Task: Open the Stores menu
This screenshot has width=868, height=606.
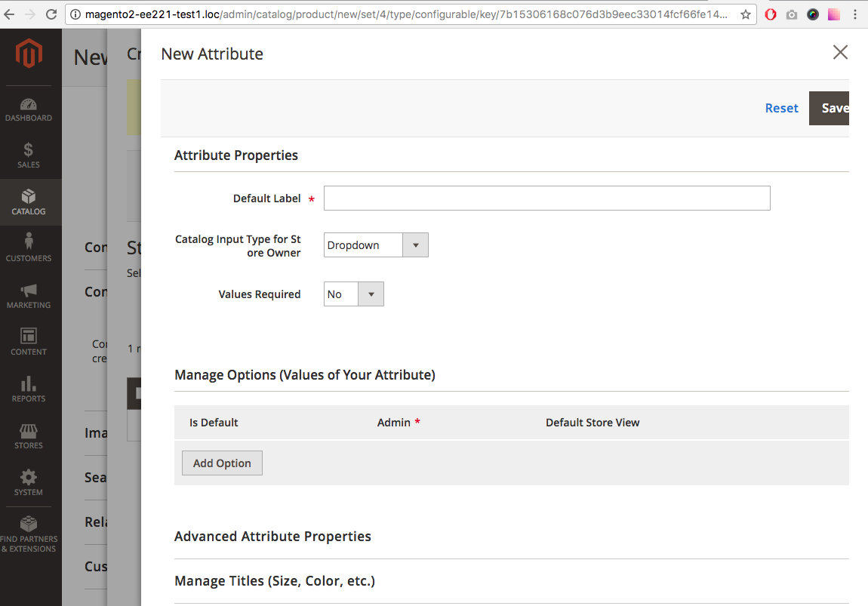Action: (29, 435)
